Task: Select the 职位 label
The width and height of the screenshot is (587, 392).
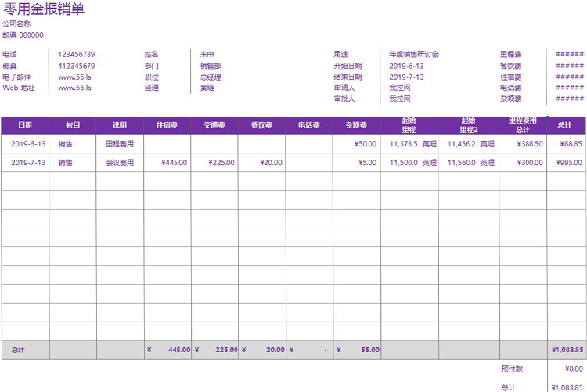Action: [x=152, y=77]
